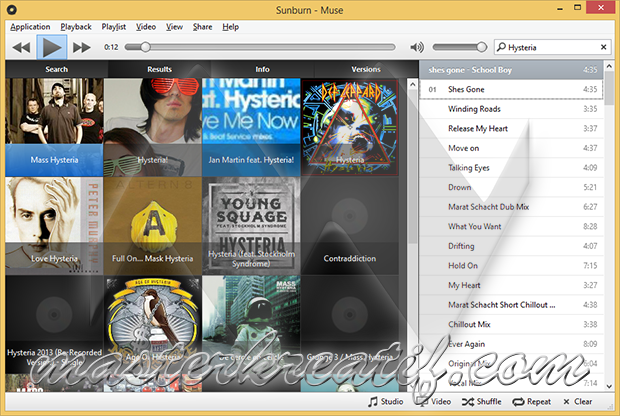Select the 'Ever Again' track
The height and width of the screenshot is (416, 620).
coord(511,344)
